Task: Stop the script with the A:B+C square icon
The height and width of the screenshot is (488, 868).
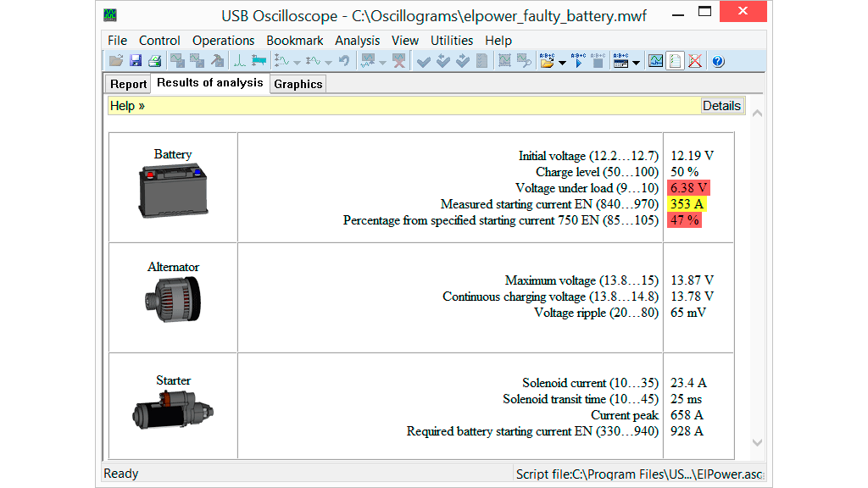Action: (598, 61)
